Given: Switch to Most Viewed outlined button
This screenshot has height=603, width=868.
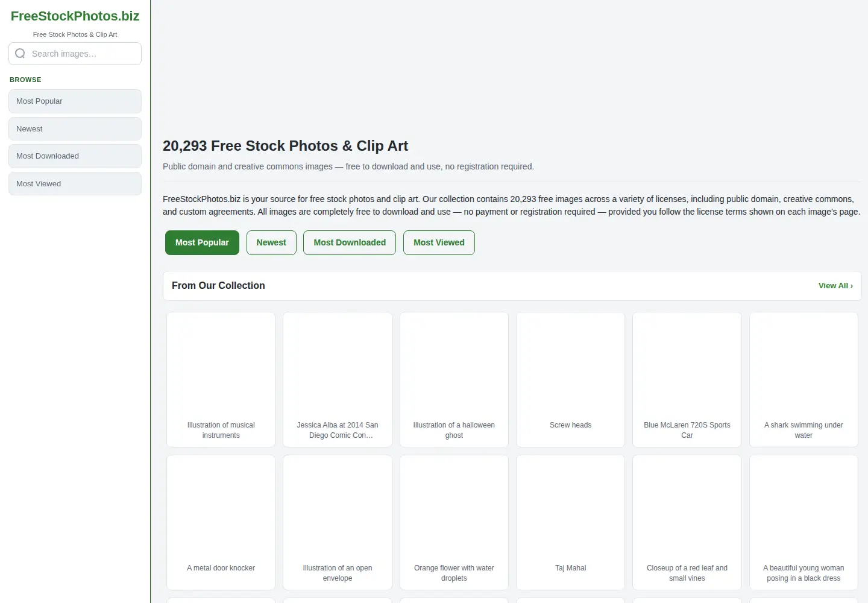Looking at the screenshot, I should tap(439, 242).
